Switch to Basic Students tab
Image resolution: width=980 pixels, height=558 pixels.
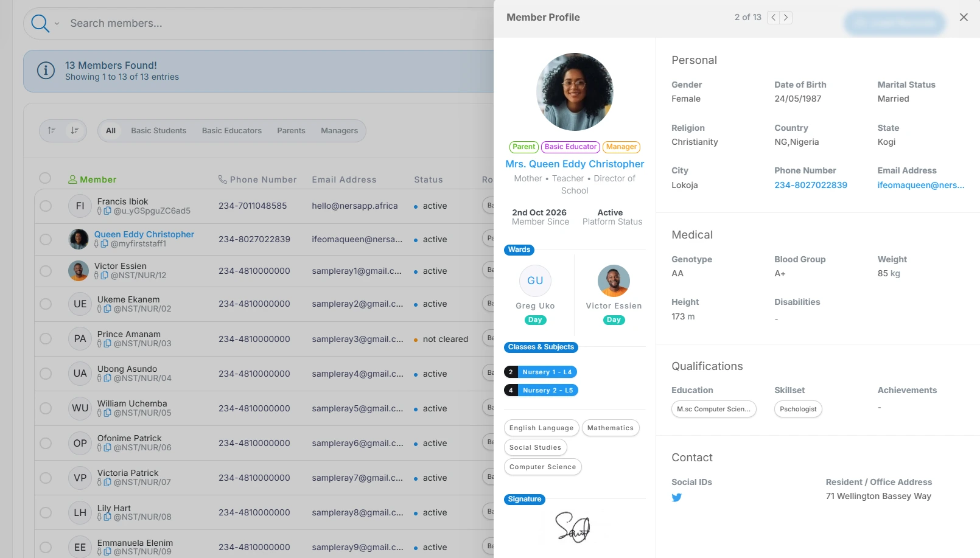coord(159,130)
